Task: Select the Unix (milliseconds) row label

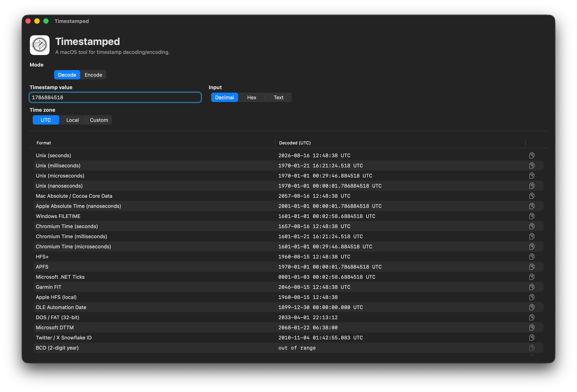Action: point(58,166)
